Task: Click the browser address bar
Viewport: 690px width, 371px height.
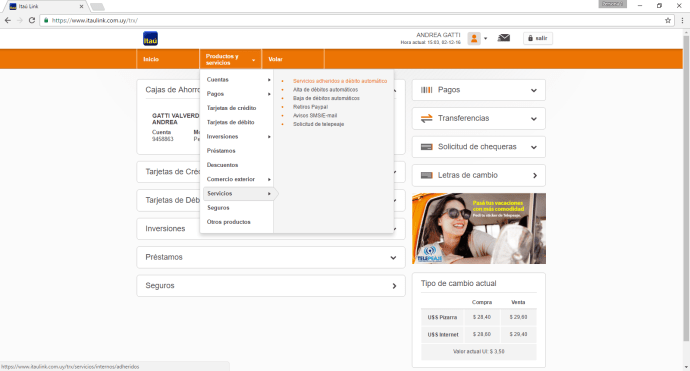Action: (352, 20)
